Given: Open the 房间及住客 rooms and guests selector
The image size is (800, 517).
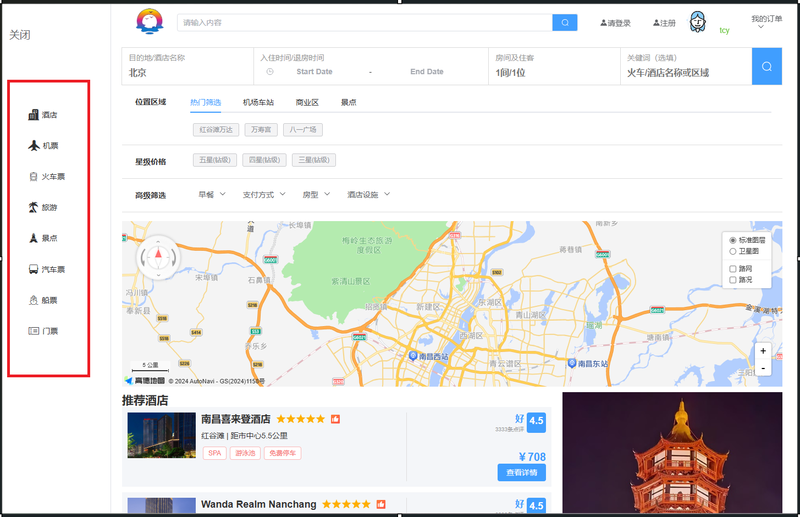Looking at the screenshot, I should click(554, 66).
